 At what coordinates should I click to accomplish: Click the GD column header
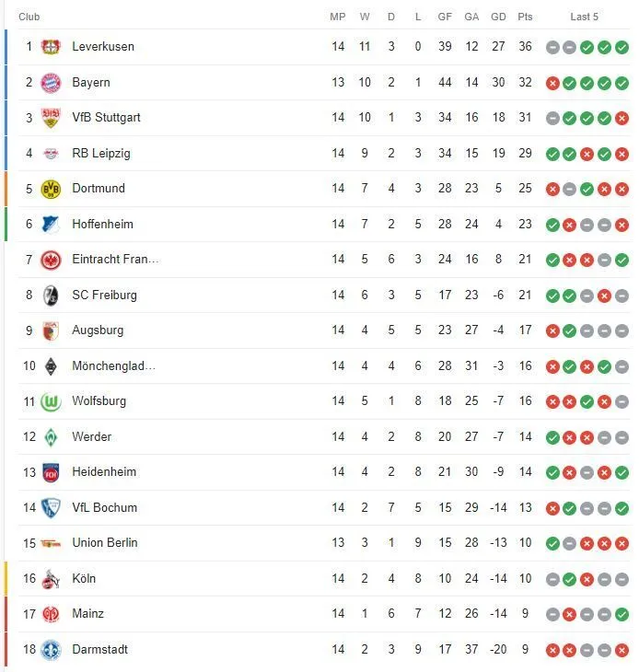[498, 17]
